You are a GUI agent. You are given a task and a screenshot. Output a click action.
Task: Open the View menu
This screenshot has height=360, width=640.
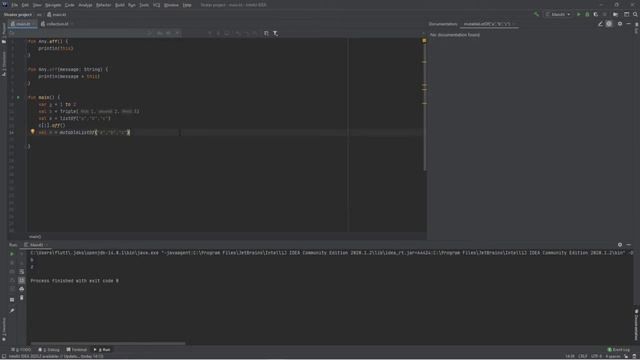coord(37,5)
